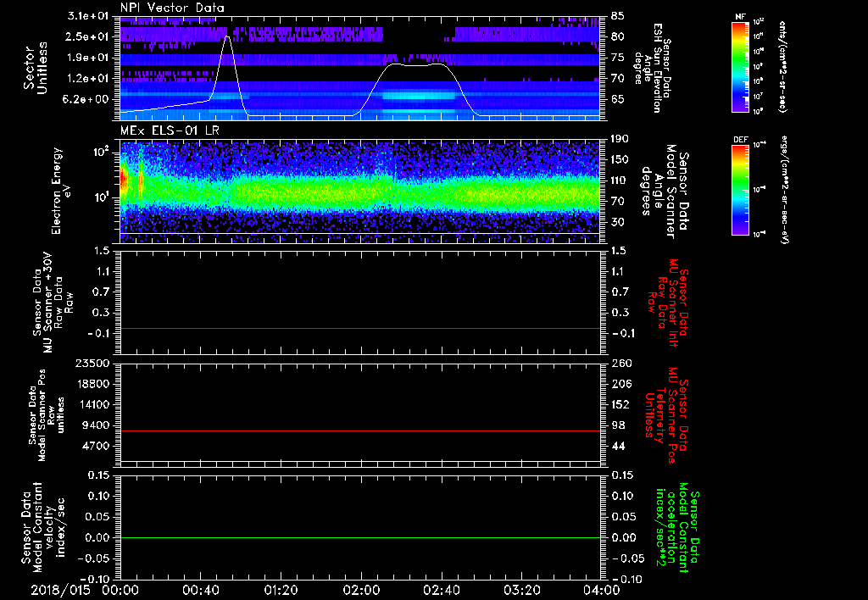Click the "ESH Sun Elevation Angle" axis label
This screenshot has width=868, height=600.
650,68
